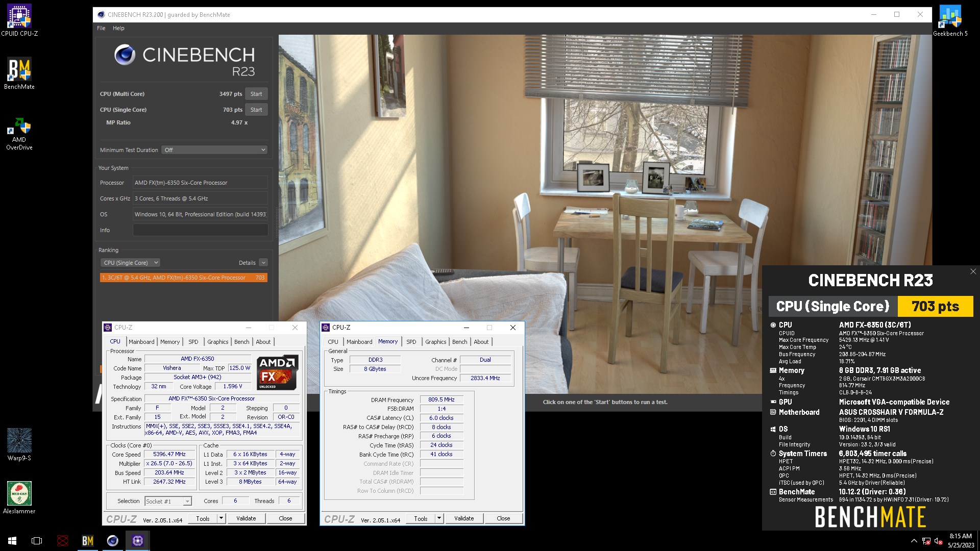
Task: Open Geekbench 5 desktop shortcut
Action: click(950, 20)
